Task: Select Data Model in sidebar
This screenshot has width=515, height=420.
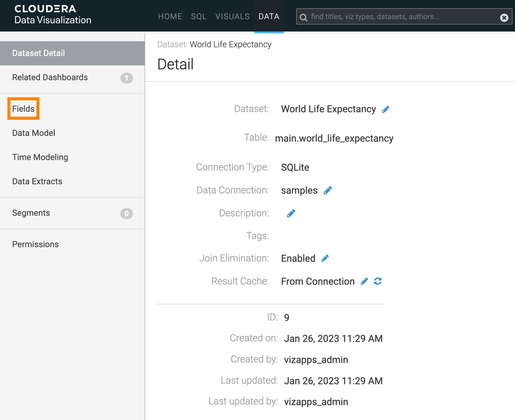Action: click(x=33, y=133)
